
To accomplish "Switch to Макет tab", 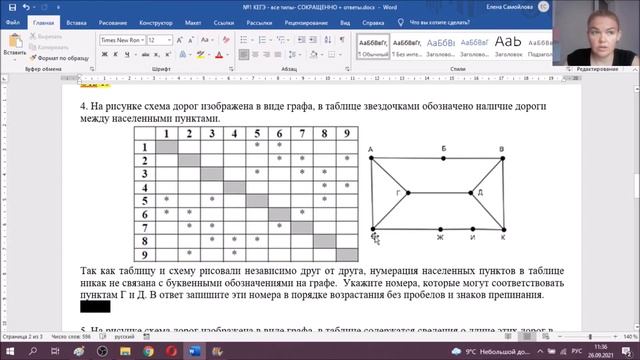I will click(193, 23).
